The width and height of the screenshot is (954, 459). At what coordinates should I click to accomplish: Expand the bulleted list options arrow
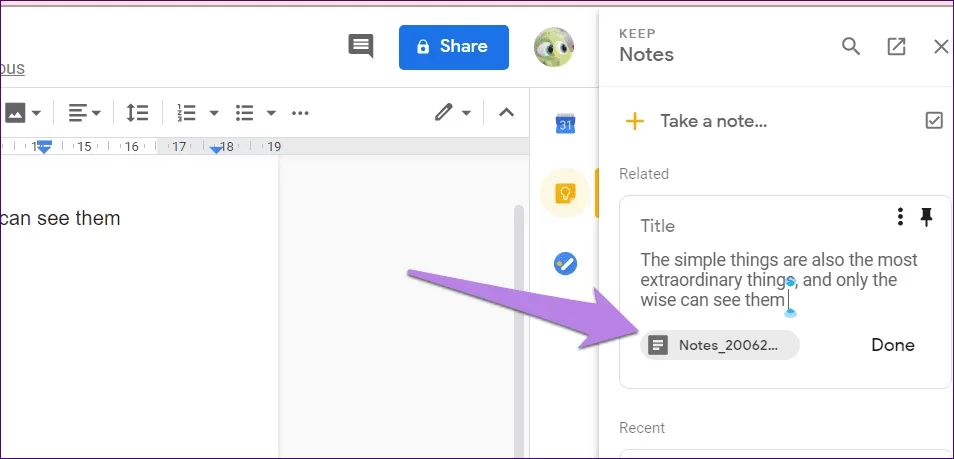[x=271, y=113]
